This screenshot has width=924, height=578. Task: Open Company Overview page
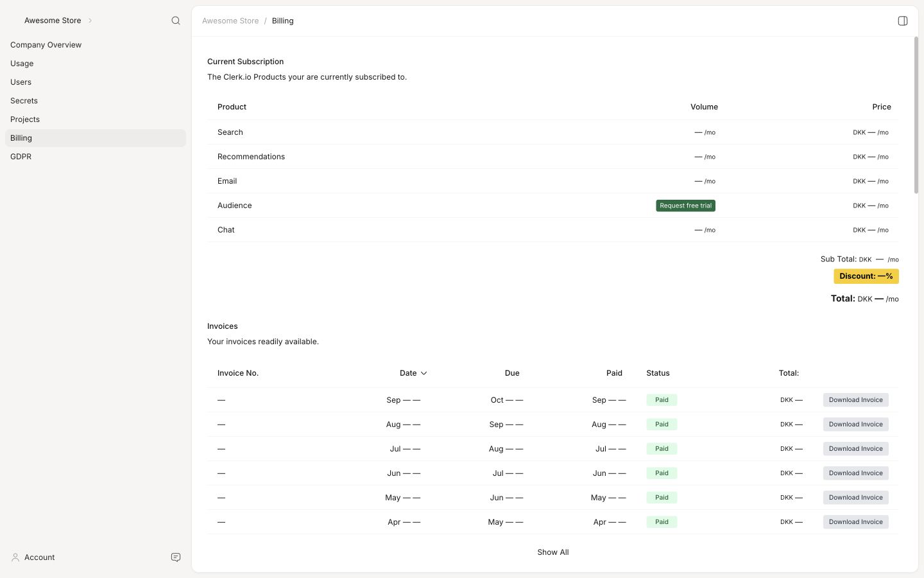pos(96,45)
